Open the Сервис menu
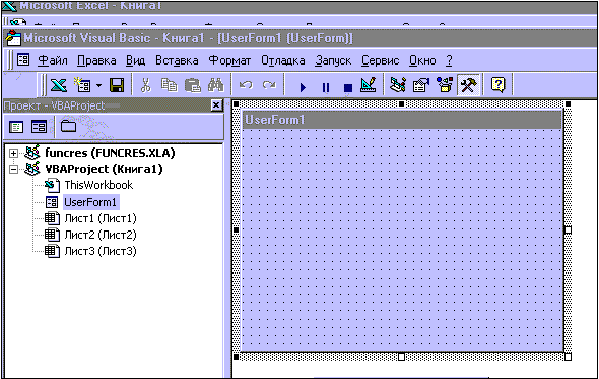Screen dimensions: 599x379 click(380, 60)
